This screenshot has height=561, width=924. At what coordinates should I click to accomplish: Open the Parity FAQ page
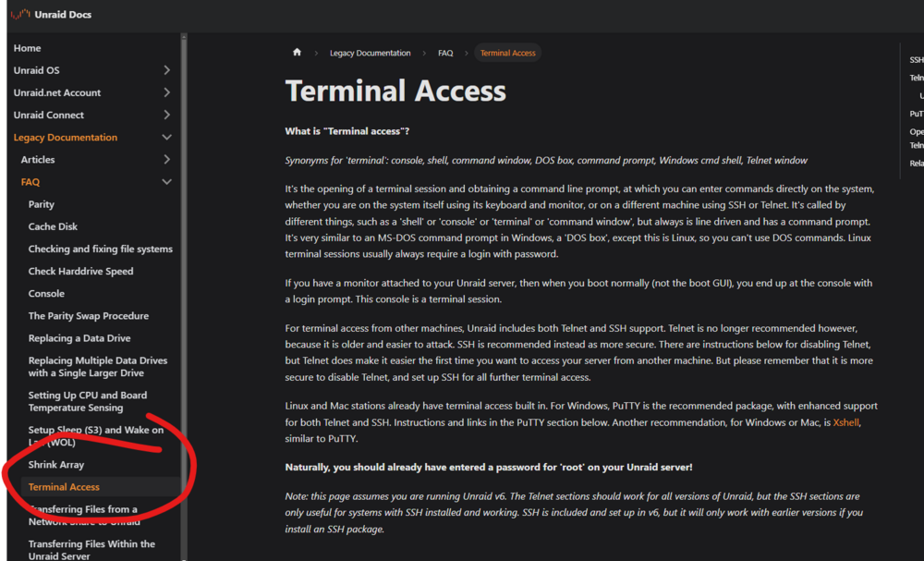pyautogui.click(x=42, y=204)
